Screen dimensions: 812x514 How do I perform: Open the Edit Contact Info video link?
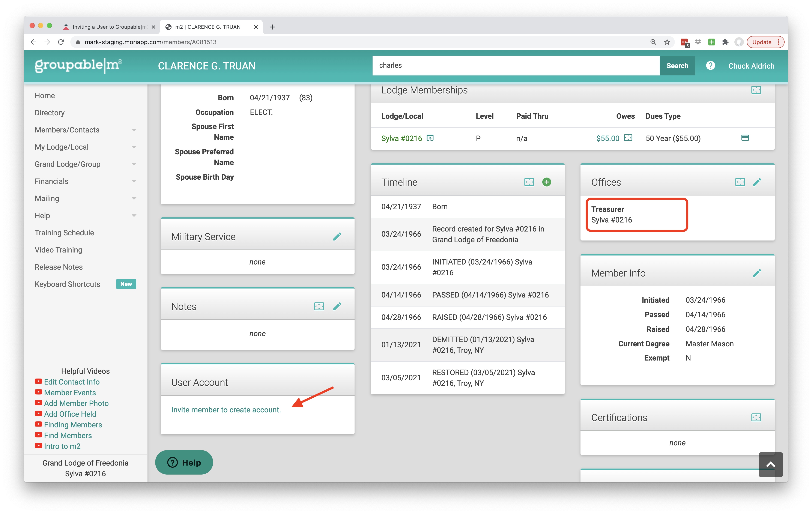[72, 382]
